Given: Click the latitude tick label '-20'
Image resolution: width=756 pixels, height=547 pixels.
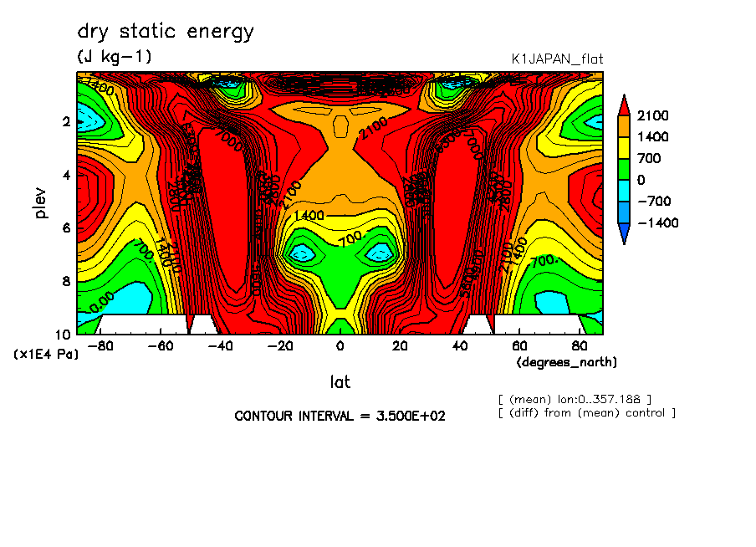Looking at the screenshot, I should [280, 346].
